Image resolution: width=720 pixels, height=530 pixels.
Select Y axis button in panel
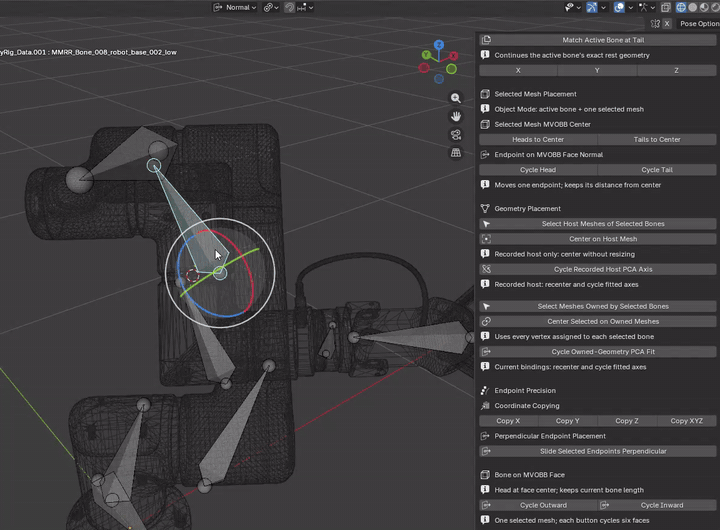(x=597, y=70)
